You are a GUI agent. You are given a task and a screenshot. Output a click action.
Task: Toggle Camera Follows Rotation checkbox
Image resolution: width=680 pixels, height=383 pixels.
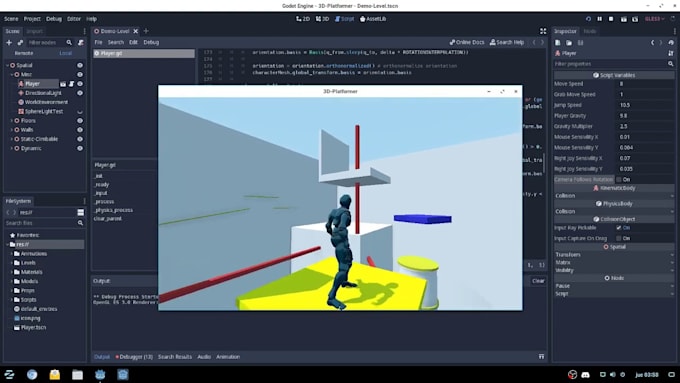point(619,179)
